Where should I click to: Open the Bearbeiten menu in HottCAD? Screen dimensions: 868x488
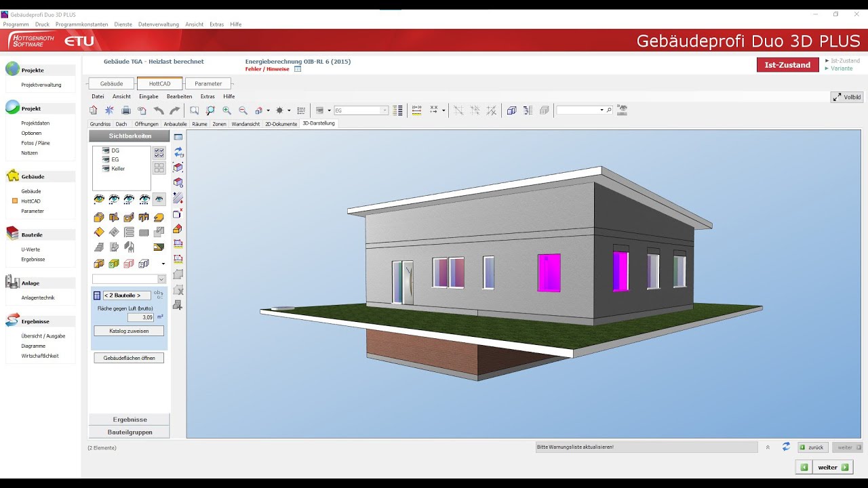tap(180, 96)
